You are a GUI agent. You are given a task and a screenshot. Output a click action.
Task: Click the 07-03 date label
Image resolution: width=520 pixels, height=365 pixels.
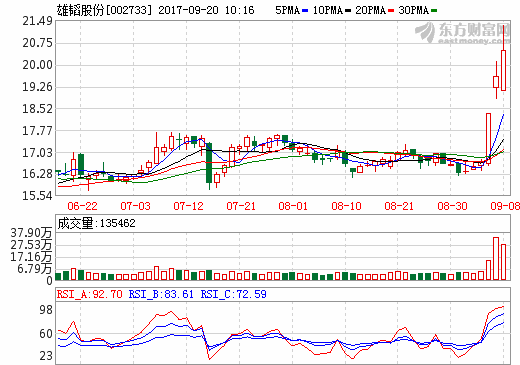[135, 206]
